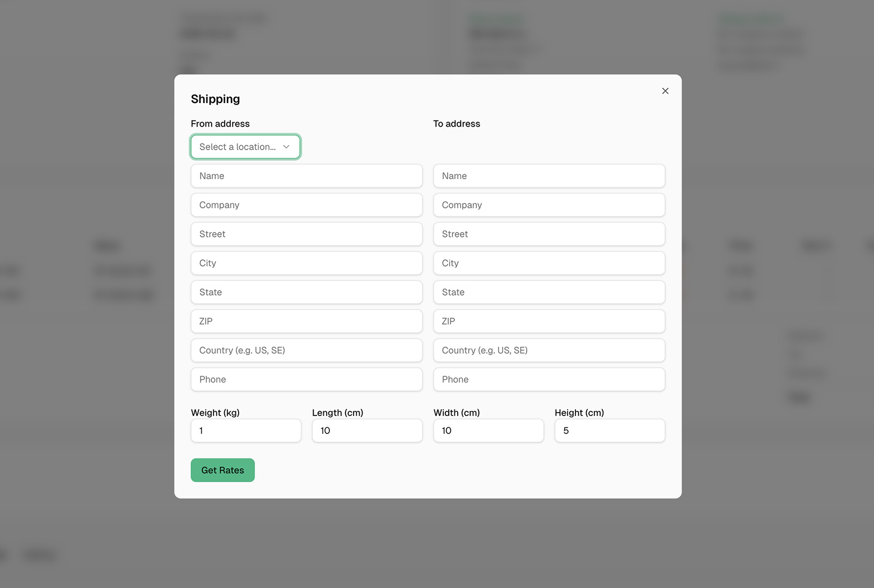Select the From address ZIP field
This screenshot has width=874, height=588.
[306, 321]
